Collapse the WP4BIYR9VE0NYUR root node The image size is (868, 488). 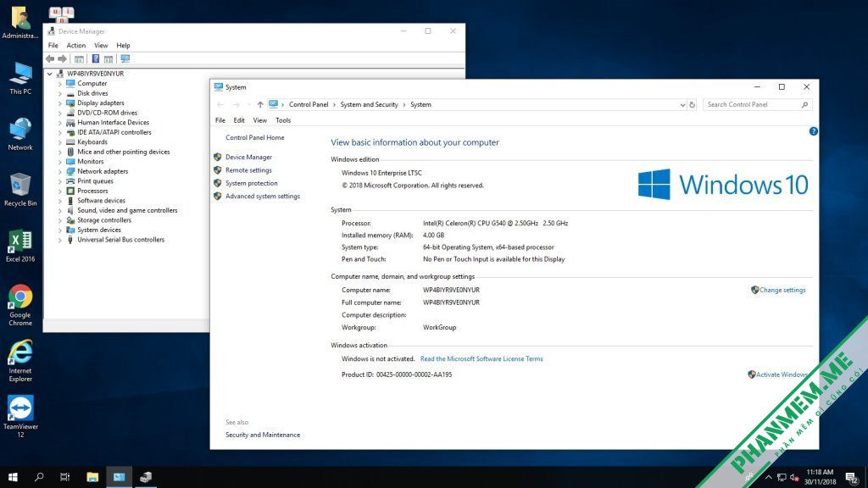pyautogui.click(x=50, y=74)
